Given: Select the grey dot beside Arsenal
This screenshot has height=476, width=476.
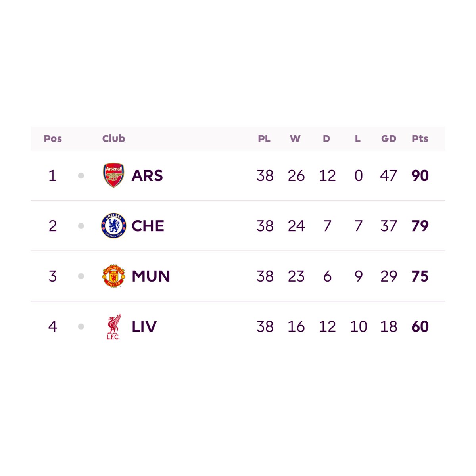Looking at the screenshot, I should (81, 175).
